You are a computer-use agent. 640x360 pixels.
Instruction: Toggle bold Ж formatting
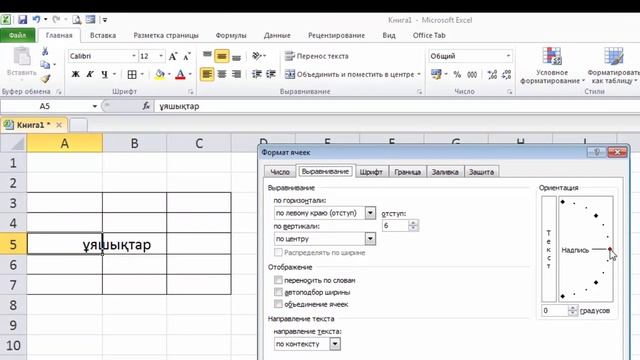pos(76,74)
